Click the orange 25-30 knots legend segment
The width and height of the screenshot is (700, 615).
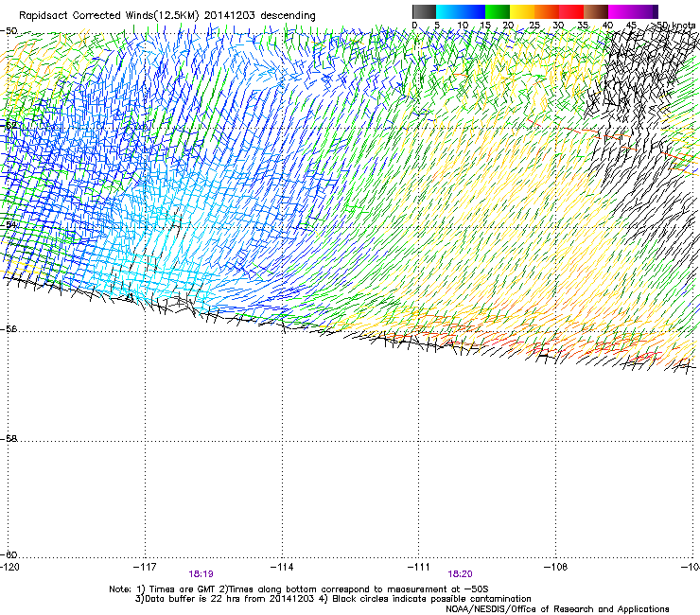click(x=547, y=11)
